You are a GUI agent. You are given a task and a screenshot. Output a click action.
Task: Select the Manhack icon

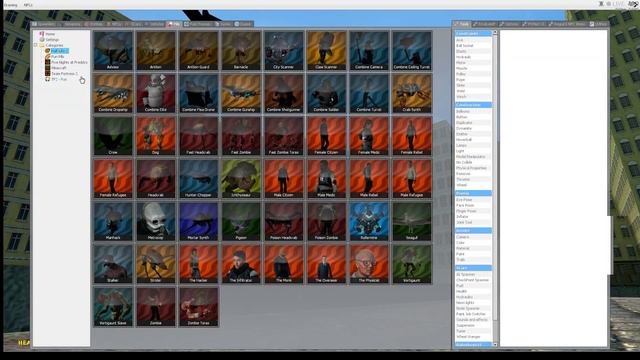(113, 221)
